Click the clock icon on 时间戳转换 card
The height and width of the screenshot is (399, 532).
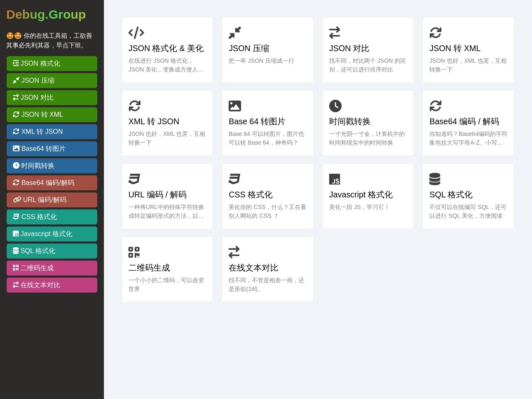click(x=335, y=106)
